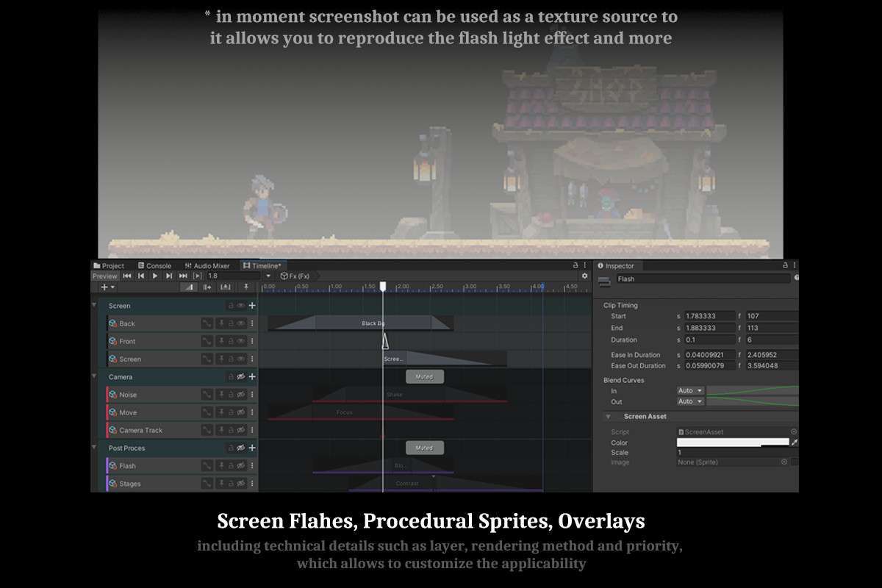Unmute the Flash track eye icon

[x=240, y=466]
